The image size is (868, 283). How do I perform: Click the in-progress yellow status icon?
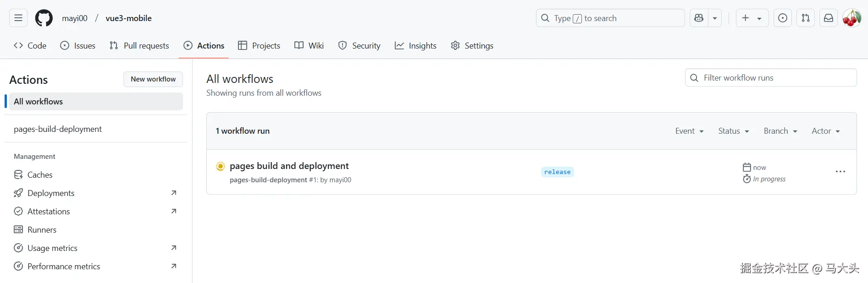coord(221,166)
